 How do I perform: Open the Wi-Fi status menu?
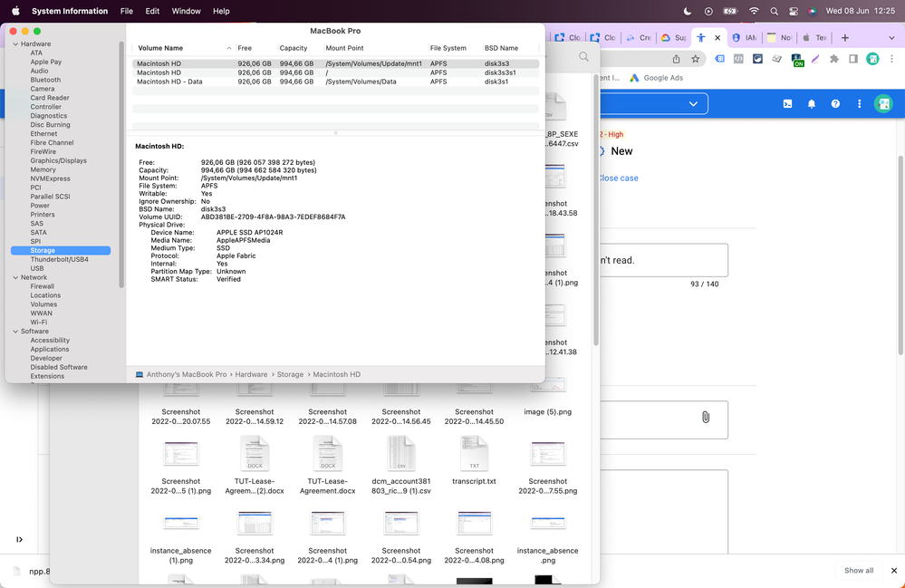(754, 11)
